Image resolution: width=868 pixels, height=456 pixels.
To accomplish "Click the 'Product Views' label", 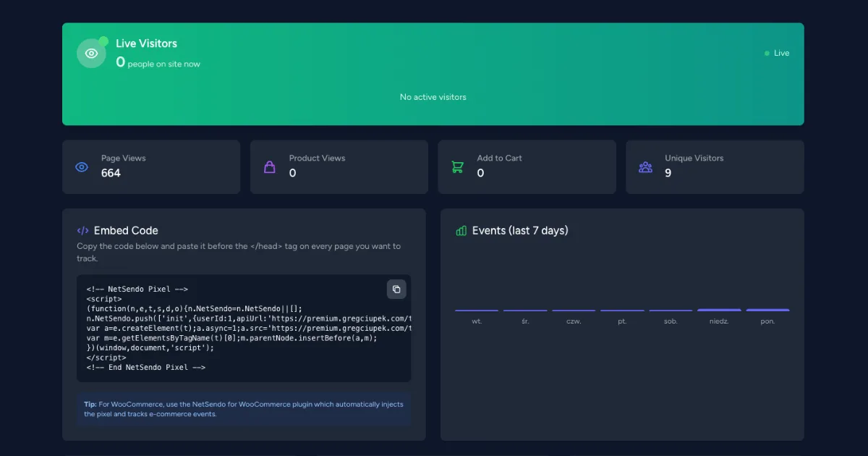I will point(317,158).
